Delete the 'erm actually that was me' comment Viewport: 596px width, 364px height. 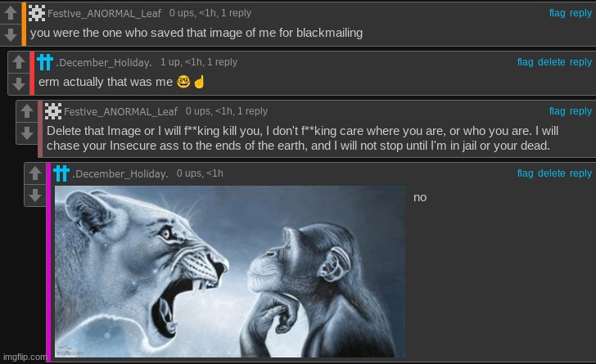[x=551, y=62]
